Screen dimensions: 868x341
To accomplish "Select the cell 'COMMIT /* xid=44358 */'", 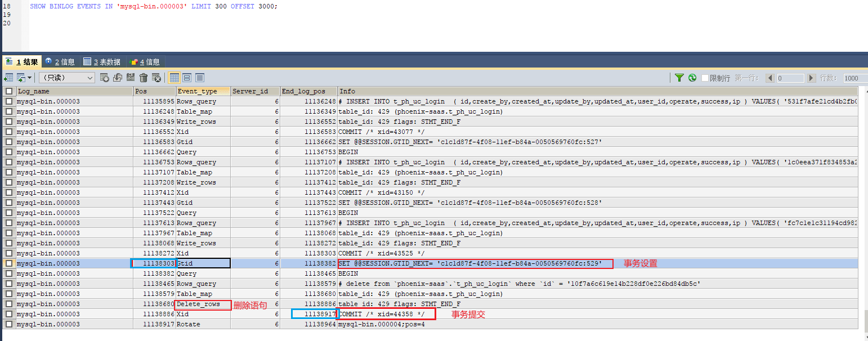I will coord(598,314).
